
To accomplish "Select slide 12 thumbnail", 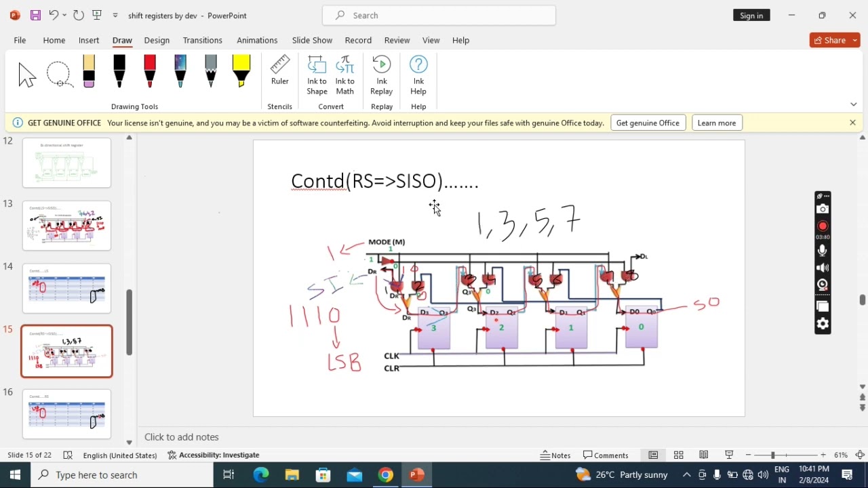I will 66,163.
